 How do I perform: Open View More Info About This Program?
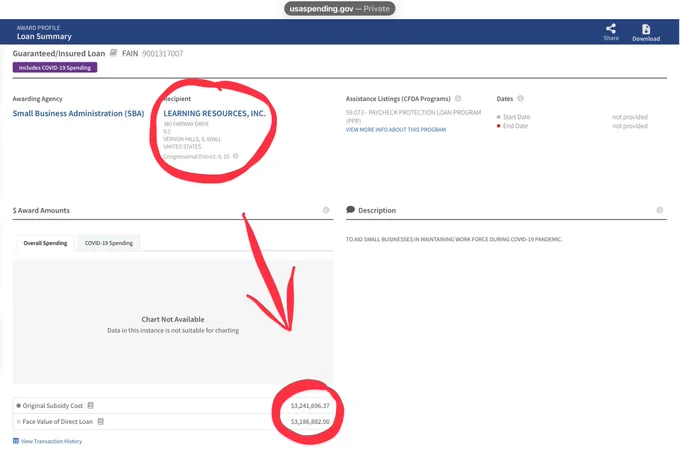click(x=396, y=130)
